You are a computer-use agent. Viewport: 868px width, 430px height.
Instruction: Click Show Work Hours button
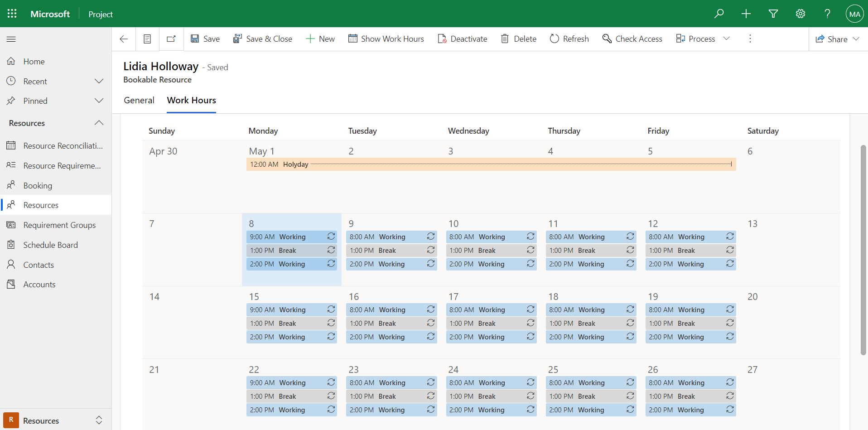[386, 39]
